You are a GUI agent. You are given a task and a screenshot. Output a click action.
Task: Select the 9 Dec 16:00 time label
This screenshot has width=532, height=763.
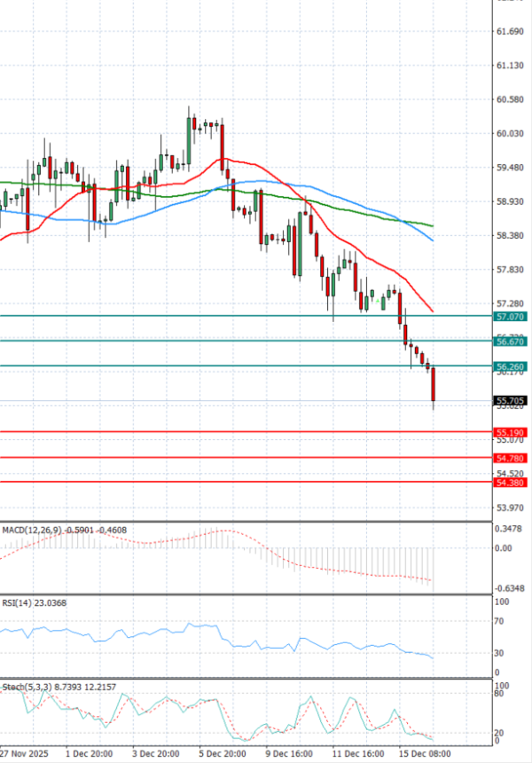[x=288, y=752]
